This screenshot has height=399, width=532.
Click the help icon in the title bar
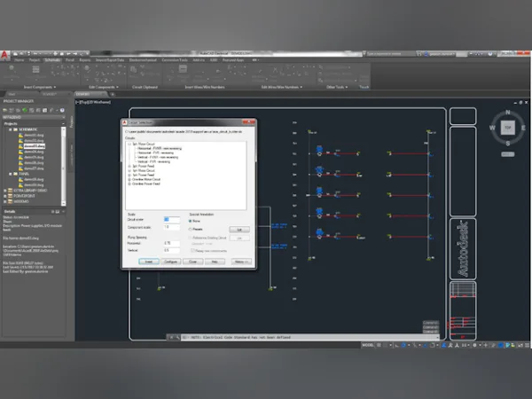click(490, 53)
